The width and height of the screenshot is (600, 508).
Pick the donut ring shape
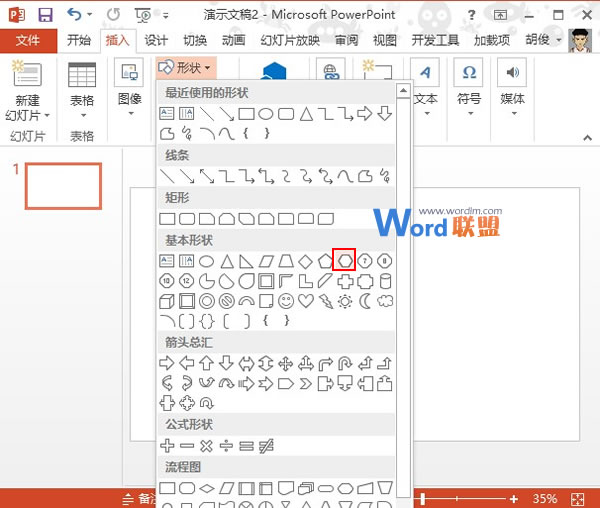pyautogui.click(x=207, y=301)
